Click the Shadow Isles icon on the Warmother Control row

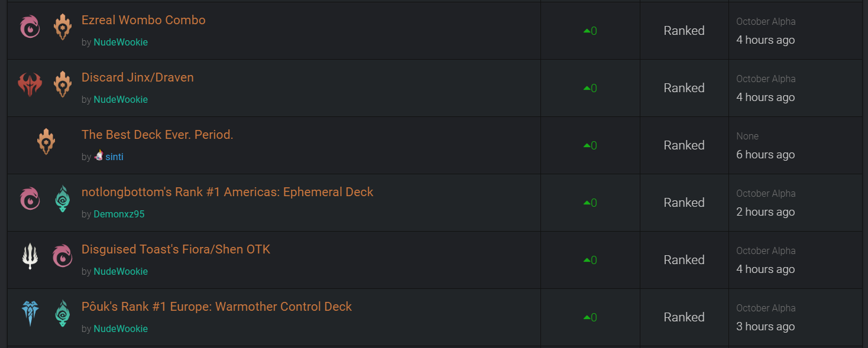pos(62,314)
